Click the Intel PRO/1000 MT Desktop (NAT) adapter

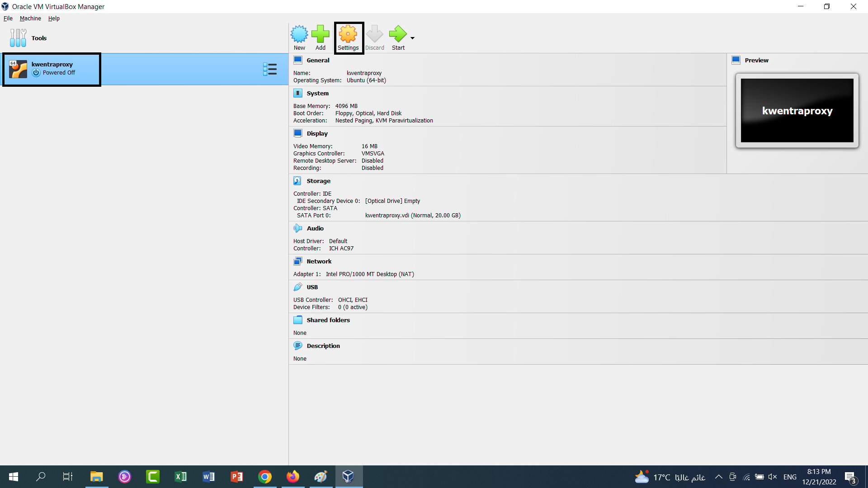point(370,274)
